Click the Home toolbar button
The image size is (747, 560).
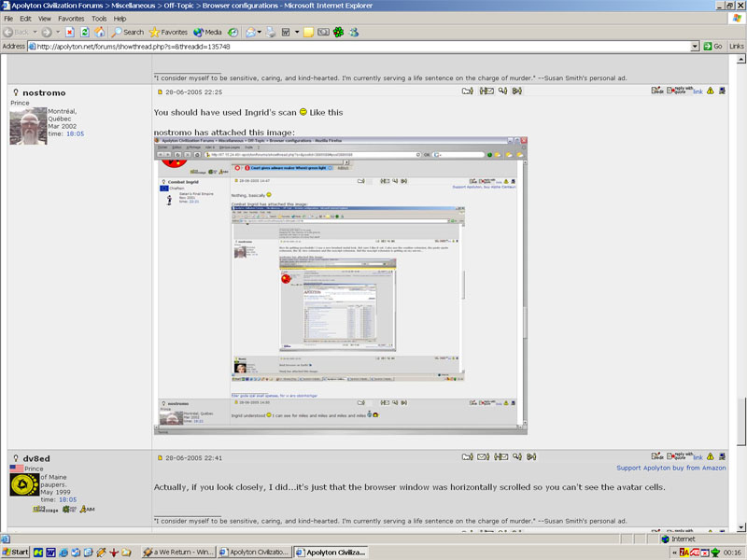click(99, 32)
